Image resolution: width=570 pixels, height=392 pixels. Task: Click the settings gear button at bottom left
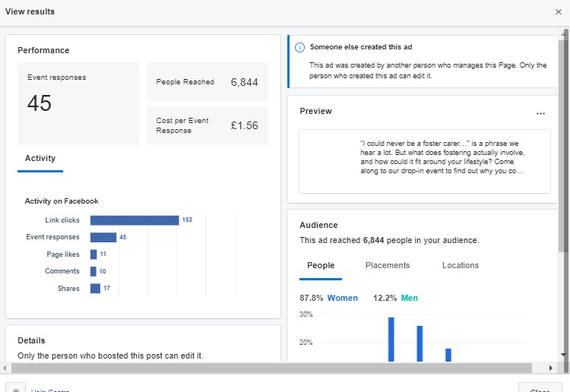click(16, 389)
